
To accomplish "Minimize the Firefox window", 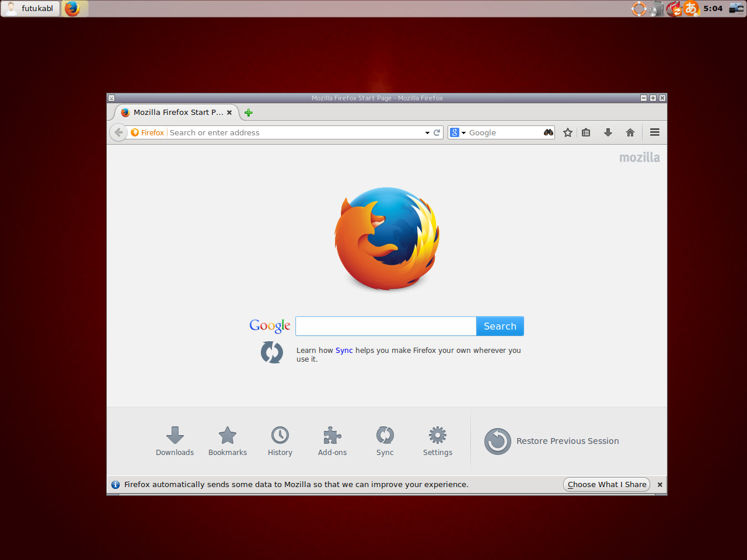I will coord(644,98).
